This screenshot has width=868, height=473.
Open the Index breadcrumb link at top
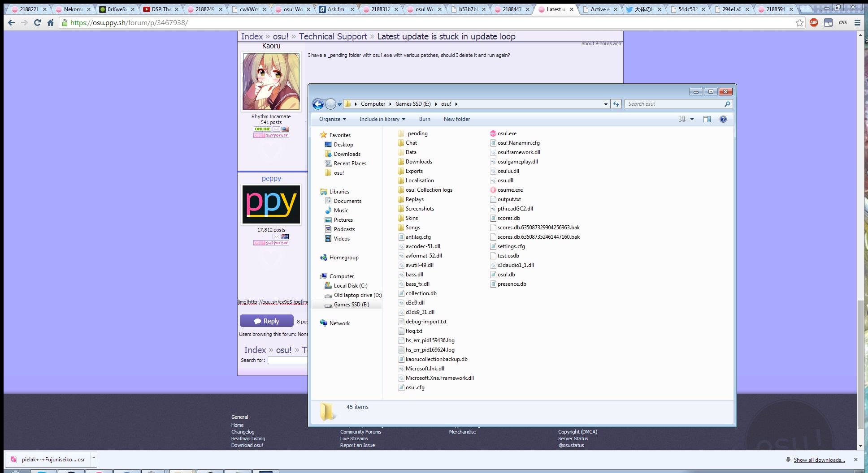pyautogui.click(x=252, y=36)
